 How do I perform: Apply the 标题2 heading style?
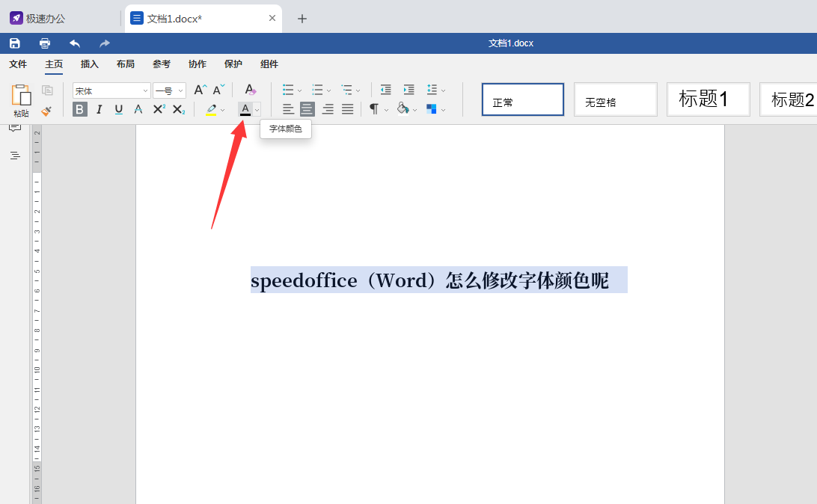pyautogui.click(x=789, y=99)
